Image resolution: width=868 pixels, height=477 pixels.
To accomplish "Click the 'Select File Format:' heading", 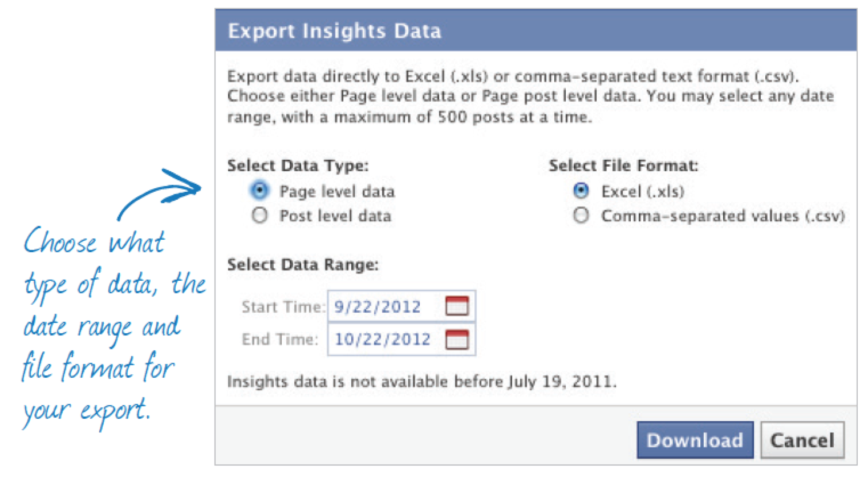I will (623, 165).
